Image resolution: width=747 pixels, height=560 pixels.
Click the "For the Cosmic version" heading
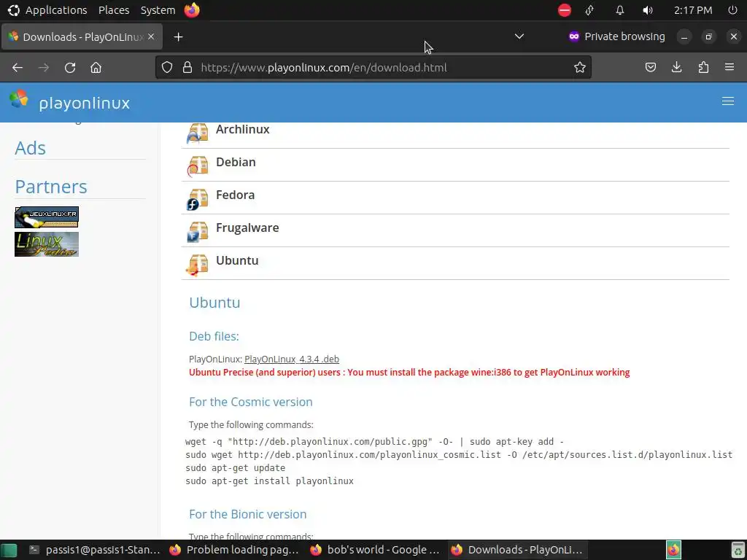(x=251, y=402)
